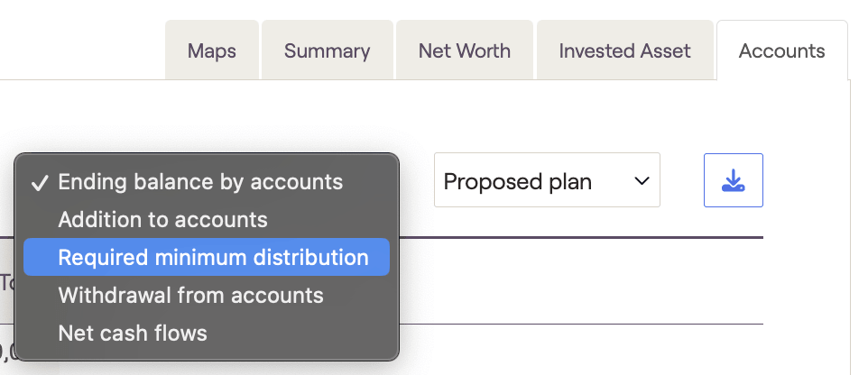Switch to the Maps tab

tap(212, 50)
